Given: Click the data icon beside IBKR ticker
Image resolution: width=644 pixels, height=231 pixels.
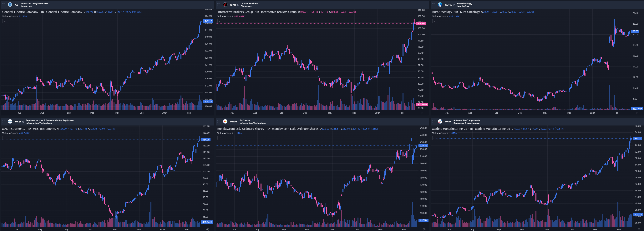Looking at the screenshot, I should pos(238,5).
